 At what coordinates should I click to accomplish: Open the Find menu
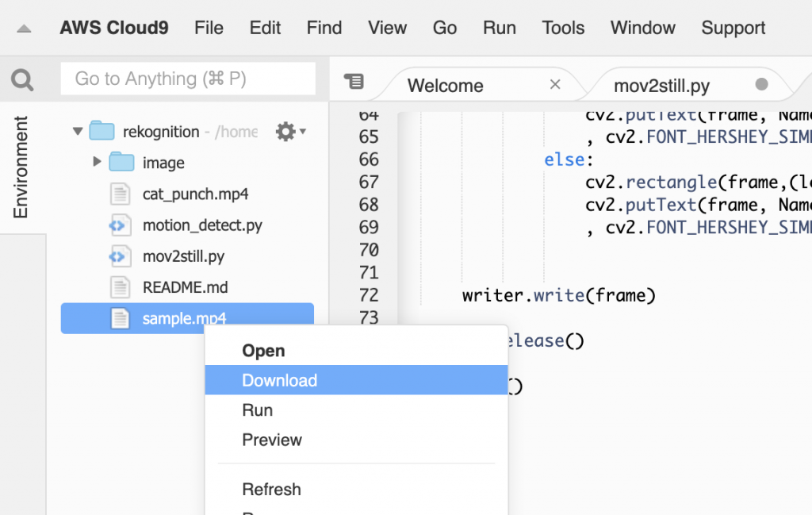pos(324,28)
